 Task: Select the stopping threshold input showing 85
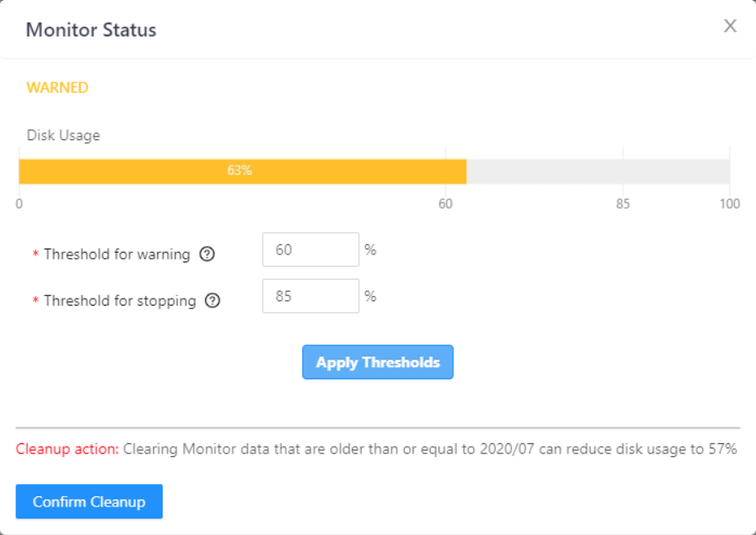(310, 296)
